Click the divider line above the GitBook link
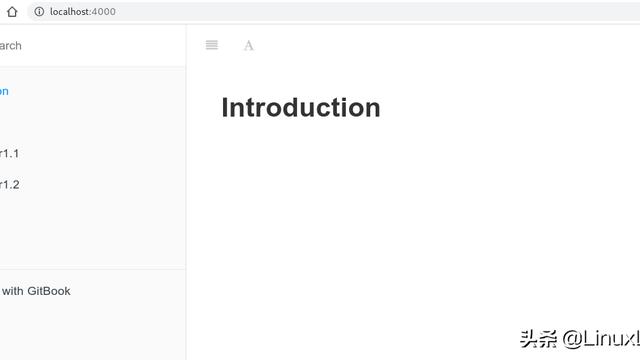The height and width of the screenshot is (360, 640). [x=93, y=269]
